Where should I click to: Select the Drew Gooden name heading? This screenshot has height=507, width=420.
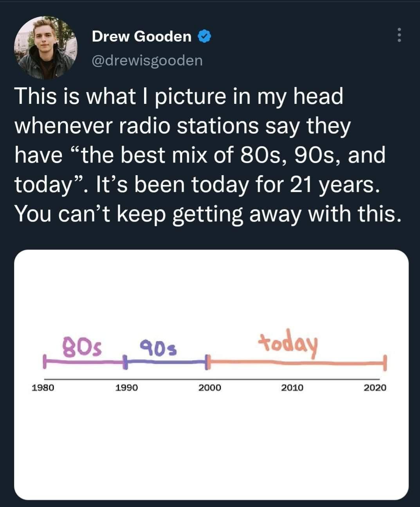coord(140,36)
